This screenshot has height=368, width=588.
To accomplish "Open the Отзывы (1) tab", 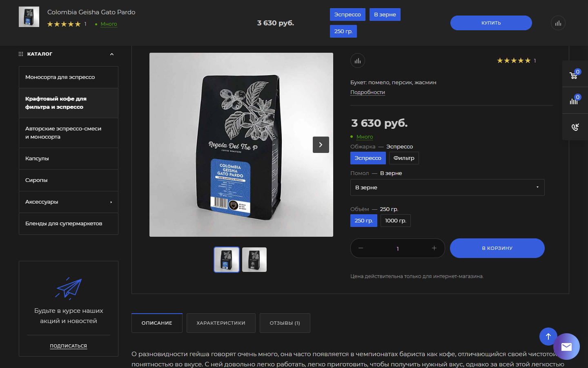I will click(285, 323).
